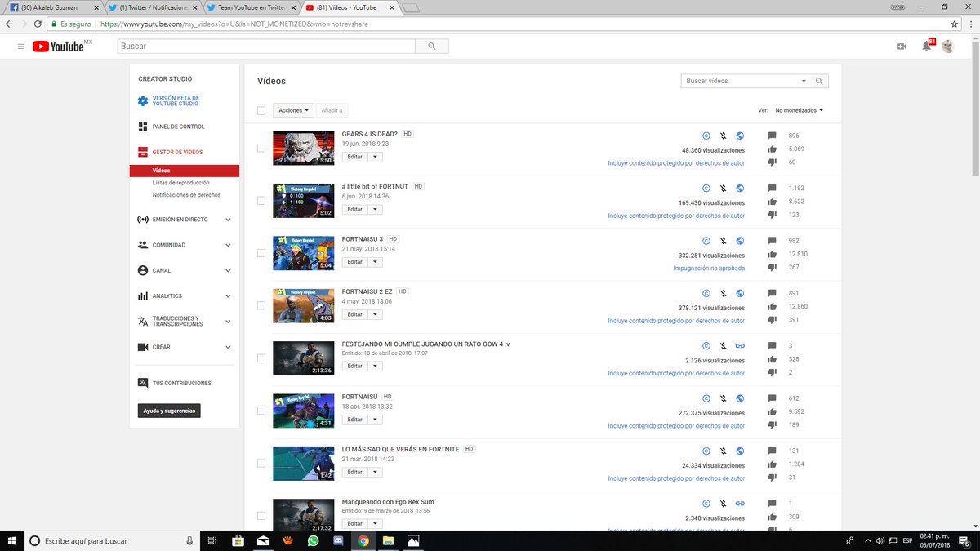
Task: Reload the page with browser refresh icon
Action: tap(37, 24)
